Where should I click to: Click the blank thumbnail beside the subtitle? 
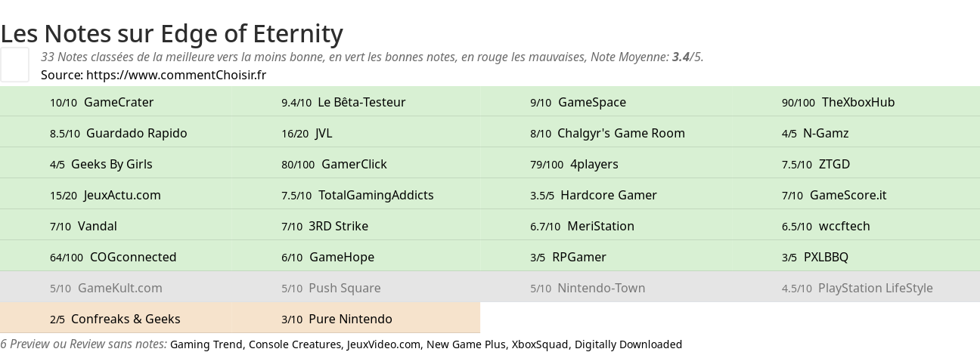[14, 64]
